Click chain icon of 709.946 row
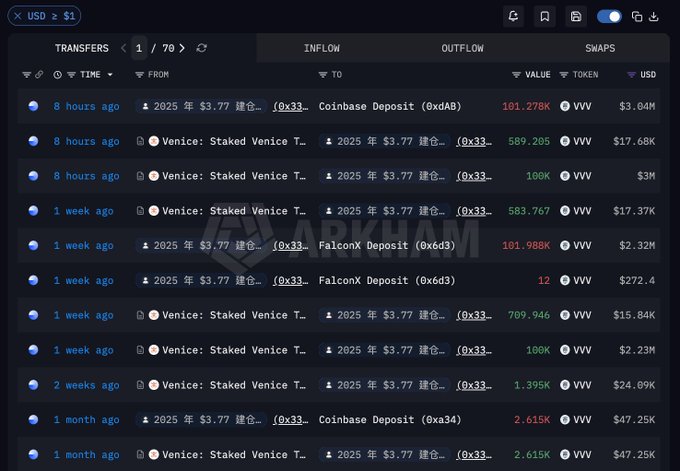Image resolution: width=680 pixels, height=471 pixels. pyautogui.click(x=33, y=315)
